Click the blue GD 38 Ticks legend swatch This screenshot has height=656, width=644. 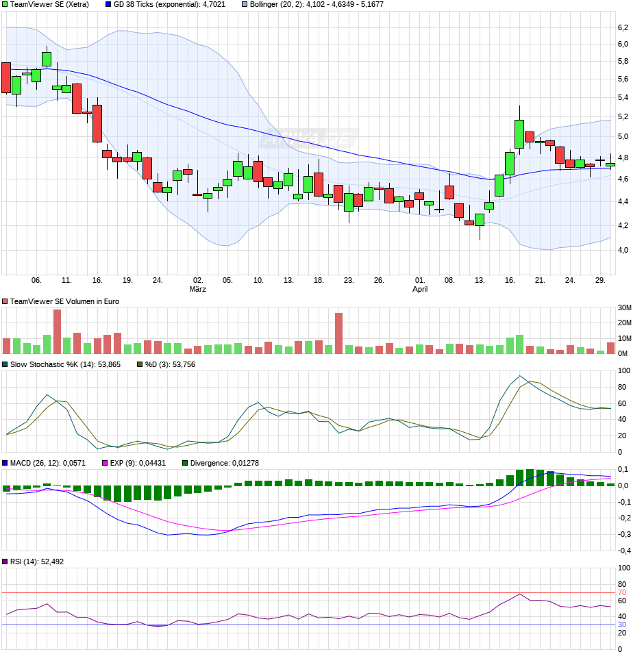[108, 5]
